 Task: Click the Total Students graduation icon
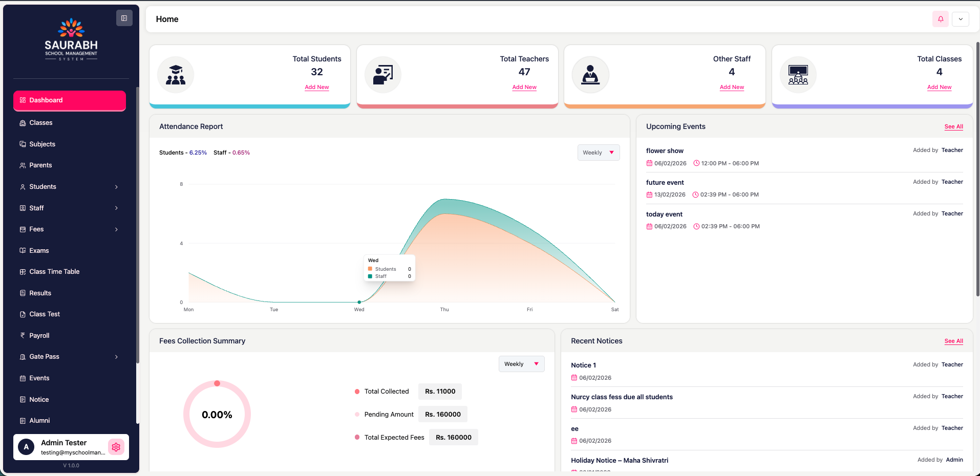point(176,75)
